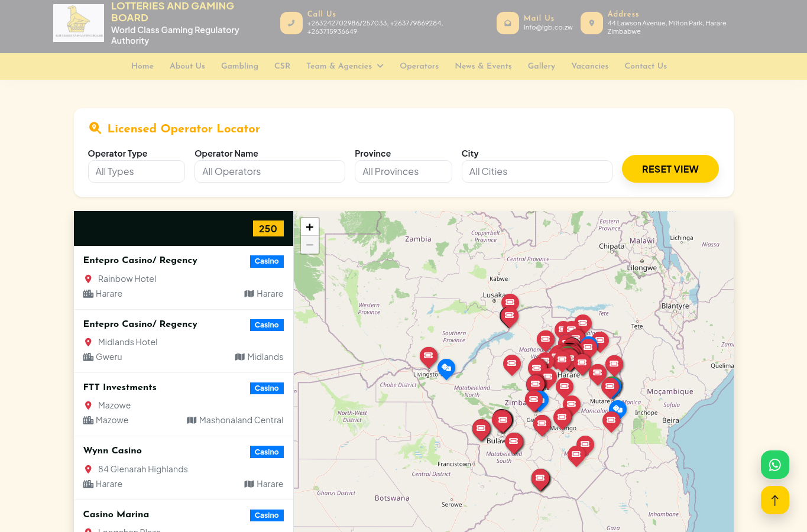
Task: Click the Mail Us envelope icon
Action: click(507, 23)
